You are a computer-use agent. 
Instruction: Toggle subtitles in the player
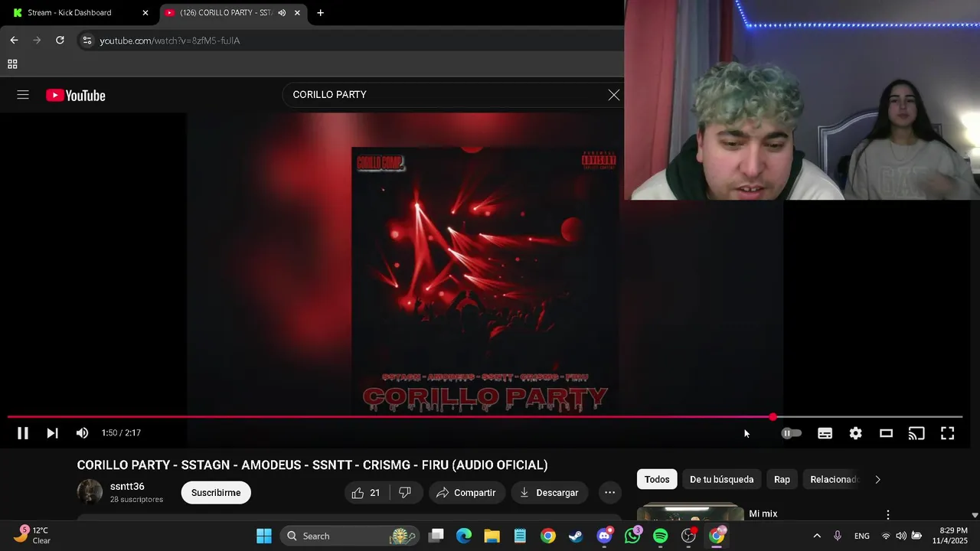825,433
